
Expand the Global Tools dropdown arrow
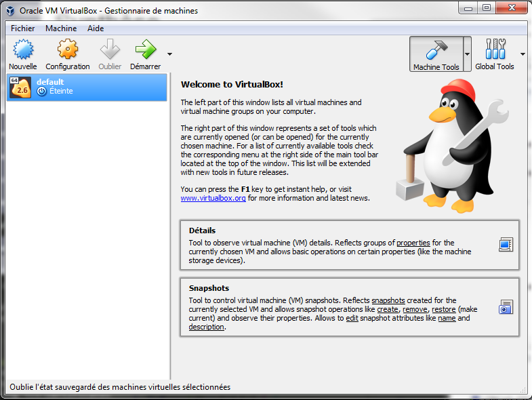point(523,54)
